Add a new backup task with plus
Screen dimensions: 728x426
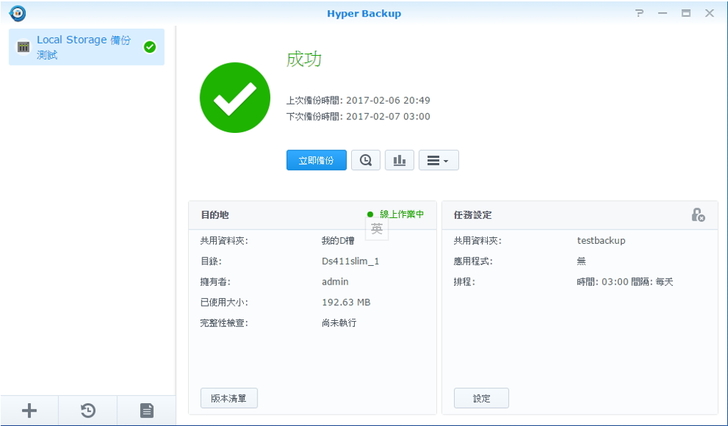(29, 410)
